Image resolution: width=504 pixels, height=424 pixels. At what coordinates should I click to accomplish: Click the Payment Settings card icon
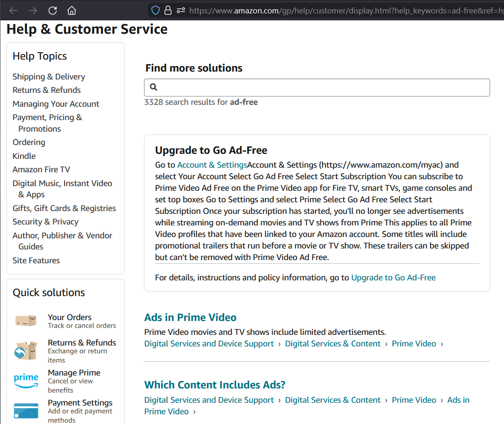click(26, 411)
